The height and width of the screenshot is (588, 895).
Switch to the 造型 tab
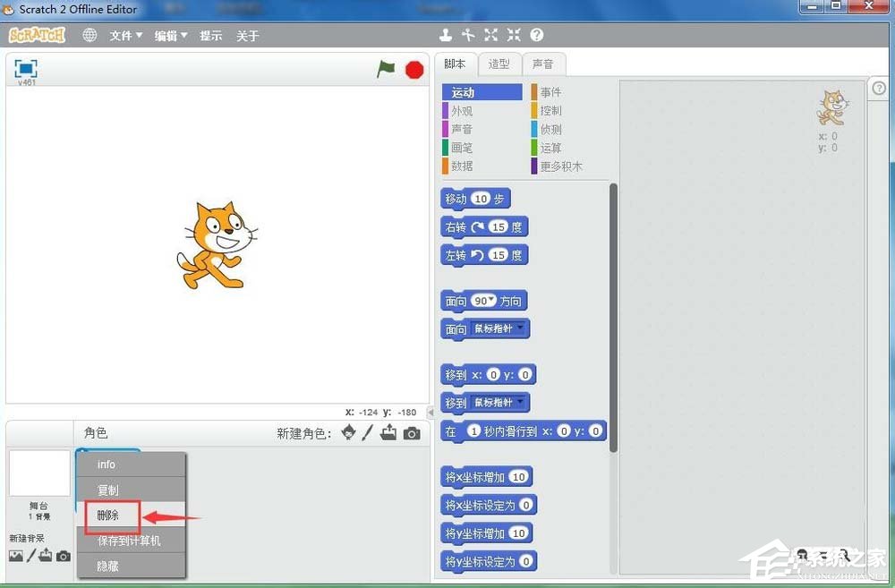[x=499, y=64]
